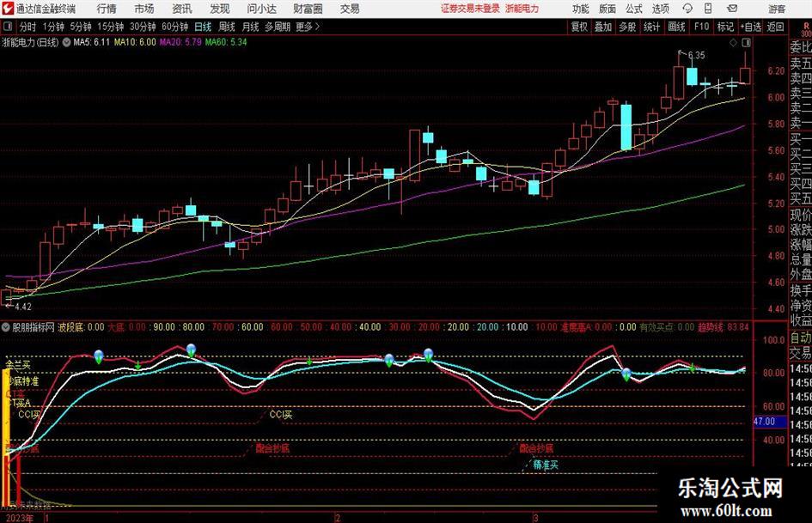The width and height of the screenshot is (812, 523).
Task: Open the 资讯 menu
Action: point(182,9)
